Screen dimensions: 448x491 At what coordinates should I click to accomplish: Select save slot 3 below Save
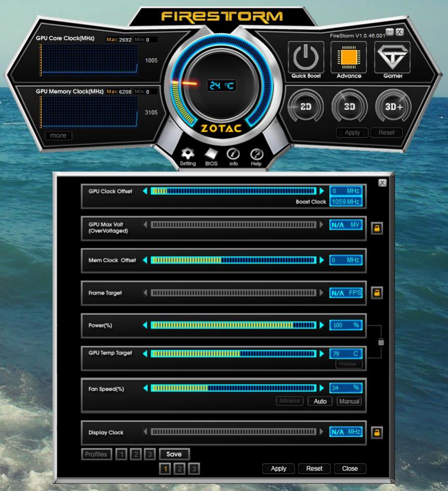click(x=194, y=469)
